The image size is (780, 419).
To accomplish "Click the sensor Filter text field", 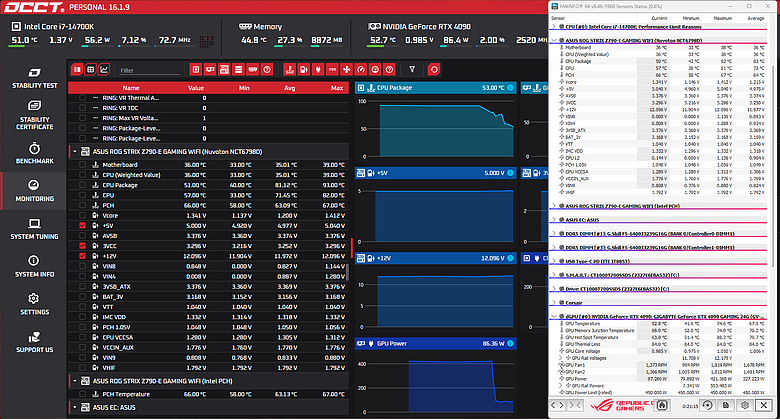I will [x=149, y=70].
